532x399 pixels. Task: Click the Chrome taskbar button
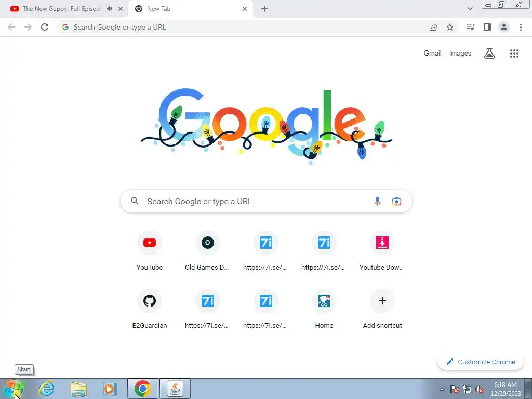point(143,389)
